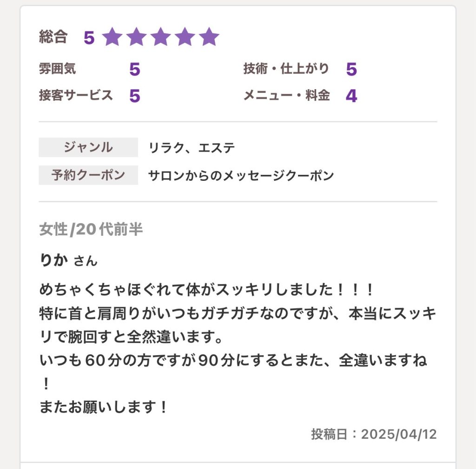Click reviewer name りか さん
Image resolution: width=476 pixels, height=469 pixels.
(x=68, y=260)
